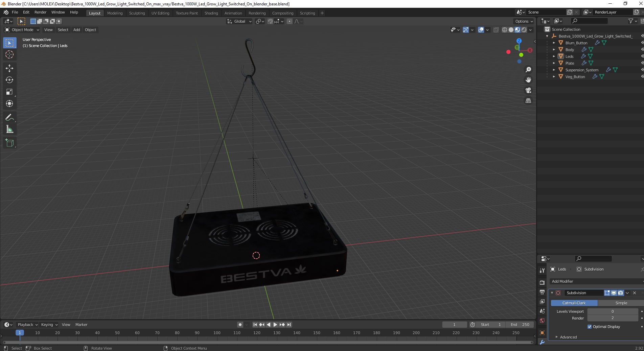Click the Pan view hand icon
The image size is (644, 351).
[528, 80]
